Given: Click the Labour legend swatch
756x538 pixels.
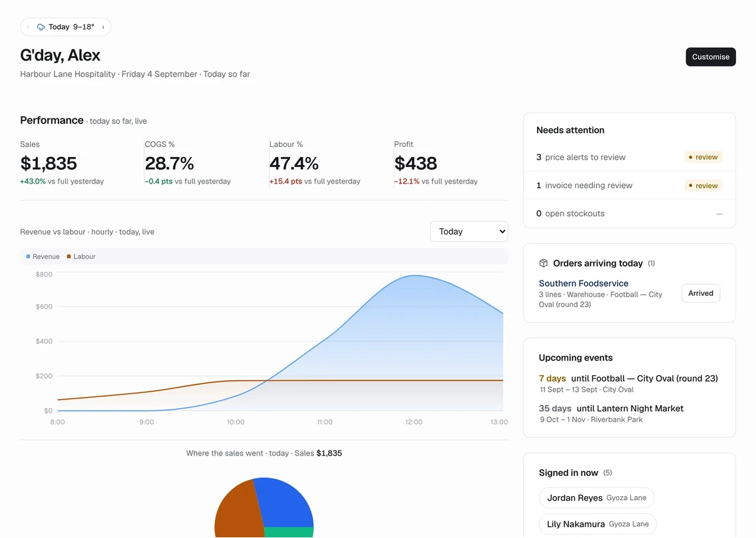Looking at the screenshot, I should point(69,256).
